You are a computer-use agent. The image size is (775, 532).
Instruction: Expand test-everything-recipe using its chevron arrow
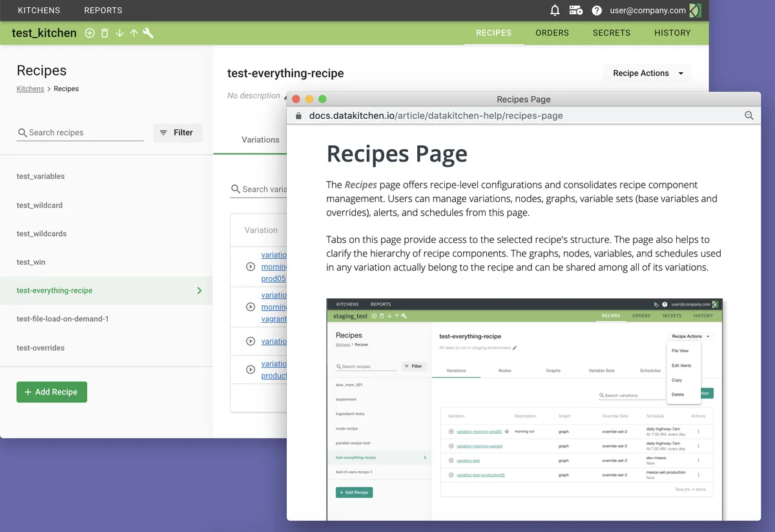point(200,291)
